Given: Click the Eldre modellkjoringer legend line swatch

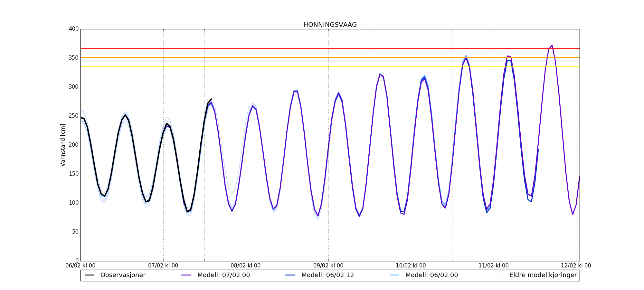Looking at the screenshot, I should (498, 275).
